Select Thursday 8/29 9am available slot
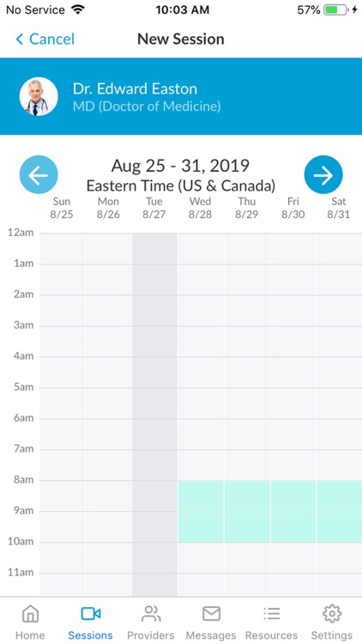The width and height of the screenshot is (362, 644). click(x=247, y=527)
